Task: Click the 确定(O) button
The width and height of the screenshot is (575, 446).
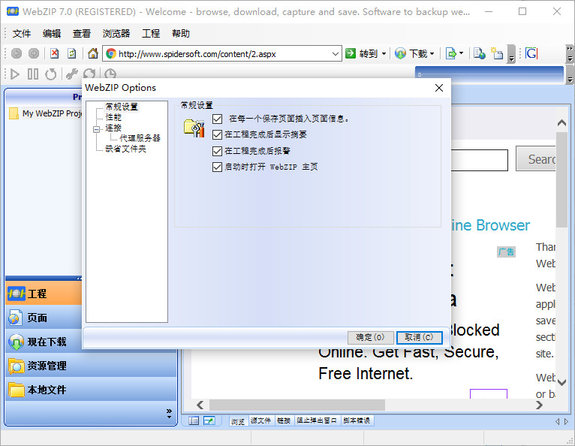Action: click(370, 337)
